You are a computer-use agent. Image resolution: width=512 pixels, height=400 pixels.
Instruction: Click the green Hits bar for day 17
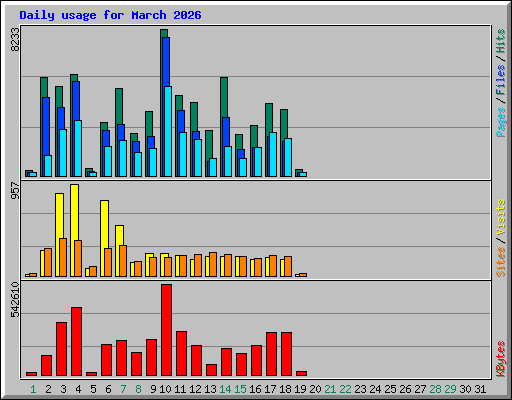tap(269, 118)
